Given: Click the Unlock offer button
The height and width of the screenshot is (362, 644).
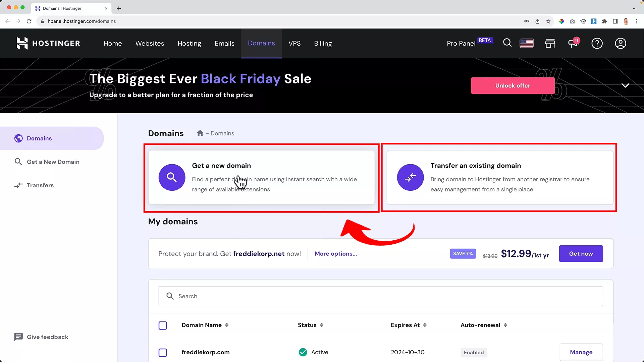Looking at the screenshot, I should [513, 85].
